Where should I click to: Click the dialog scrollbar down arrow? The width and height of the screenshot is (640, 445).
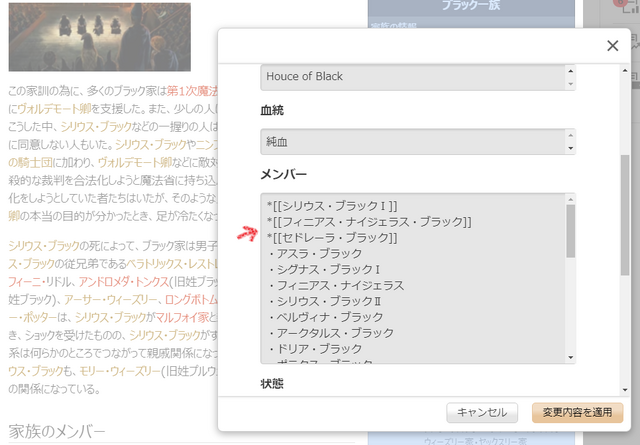tap(625, 390)
